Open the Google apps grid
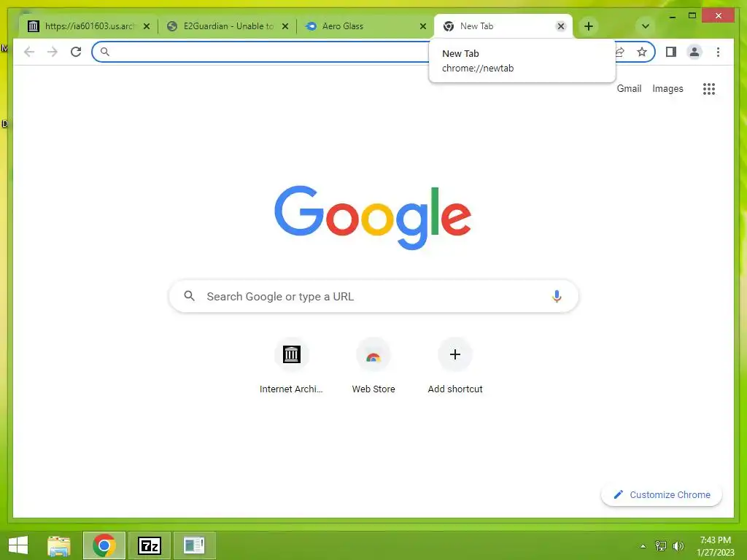The height and width of the screenshot is (560, 747). [x=709, y=88]
